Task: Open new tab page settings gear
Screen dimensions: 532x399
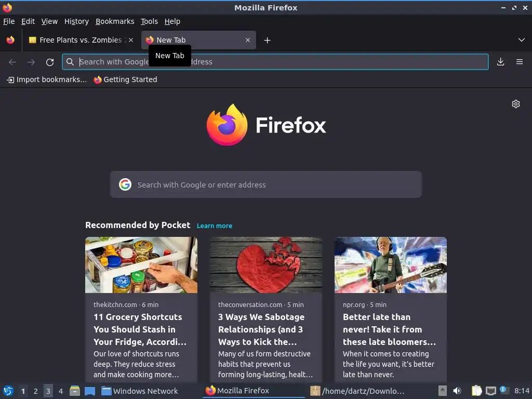Action: 516,104
